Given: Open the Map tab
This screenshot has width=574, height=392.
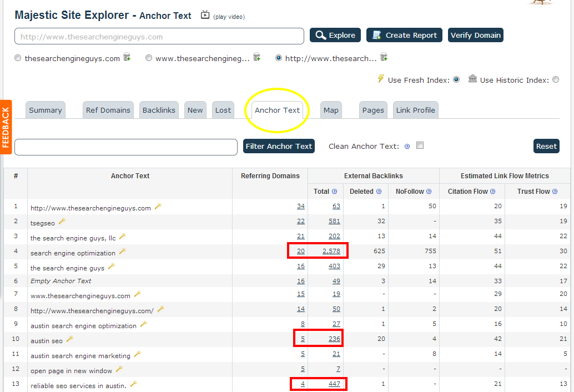Looking at the screenshot, I should tap(331, 110).
